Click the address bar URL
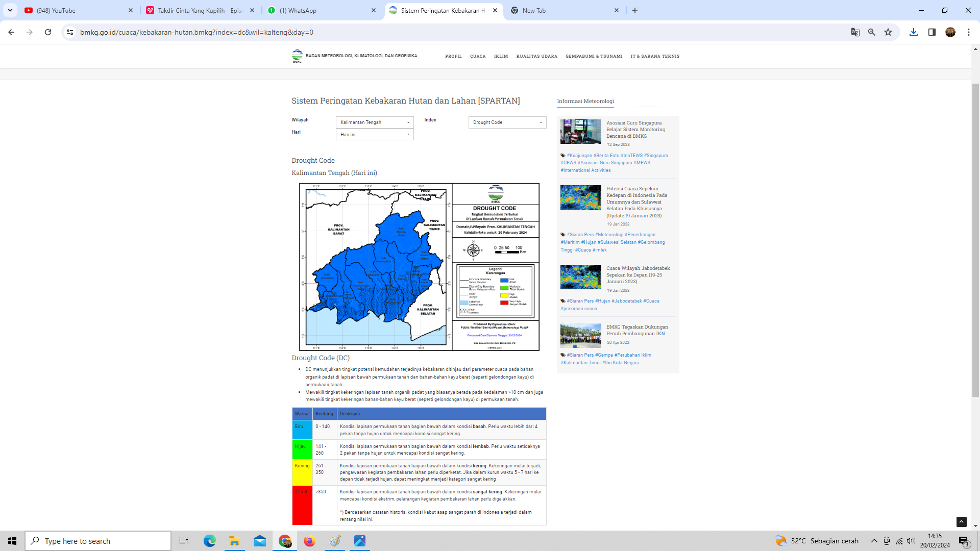Screen dimensions: 980x551 (x=197, y=32)
